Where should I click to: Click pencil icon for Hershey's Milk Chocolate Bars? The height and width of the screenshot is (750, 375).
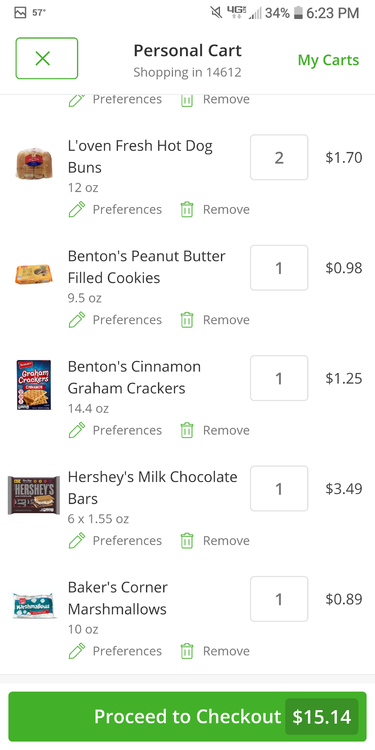pos(77,540)
